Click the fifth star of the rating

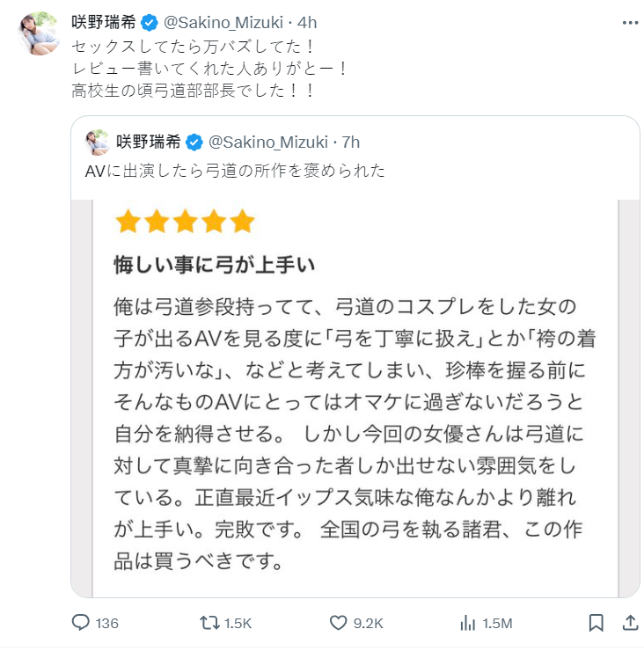click(241, 221)
